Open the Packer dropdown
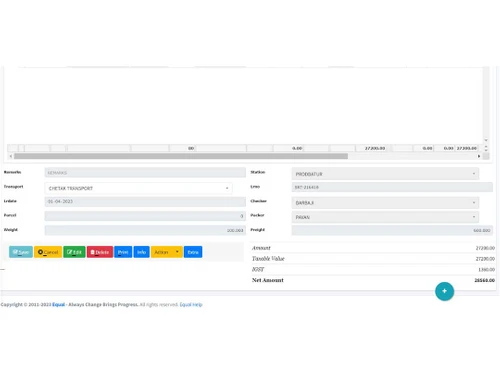Viewport: 500px width, 375px height. pyautogui.click(x=385, y=217)
